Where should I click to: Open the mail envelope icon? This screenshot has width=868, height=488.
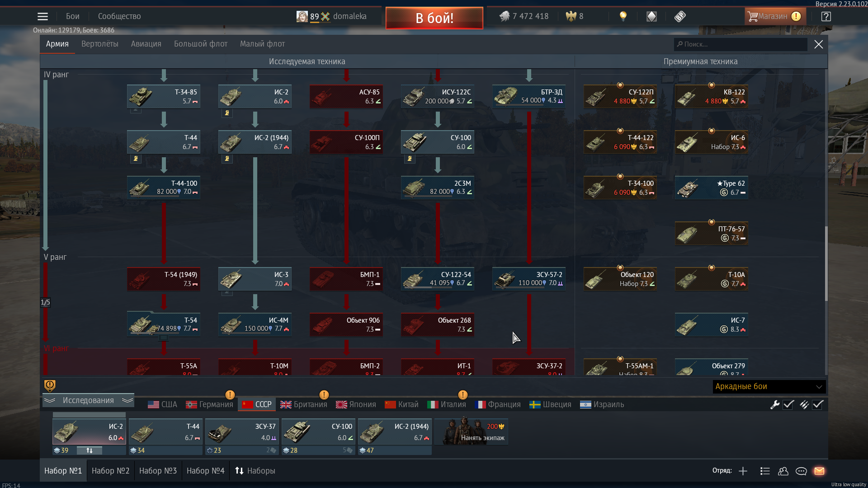pyautogui.click(x=819, y=471)
